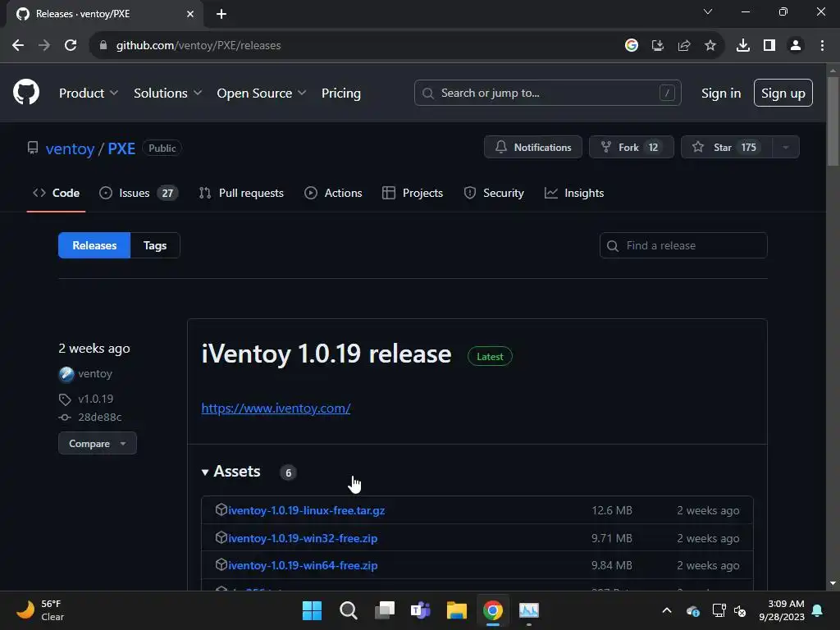Star the repository
840x630 pixels.
(727, 148)
